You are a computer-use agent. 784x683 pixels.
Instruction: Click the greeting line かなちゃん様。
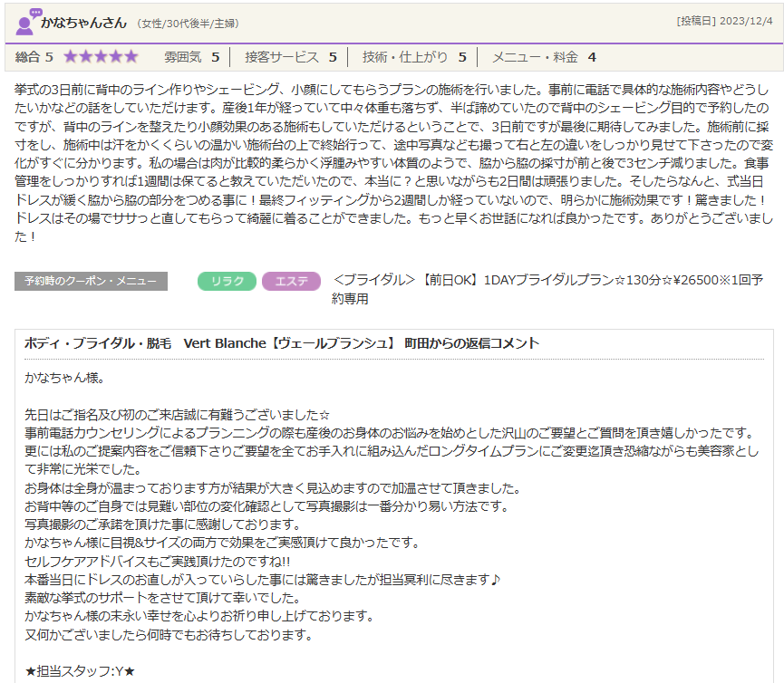[x=64, y=378]
